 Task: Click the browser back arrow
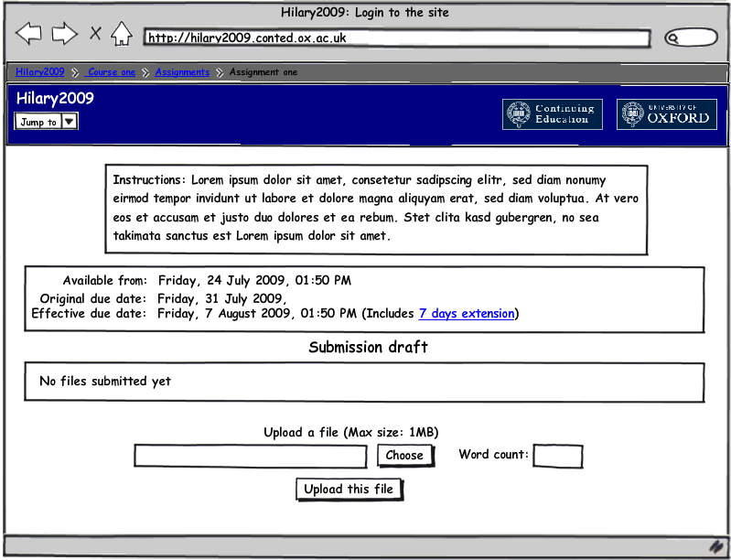[28, 35]
